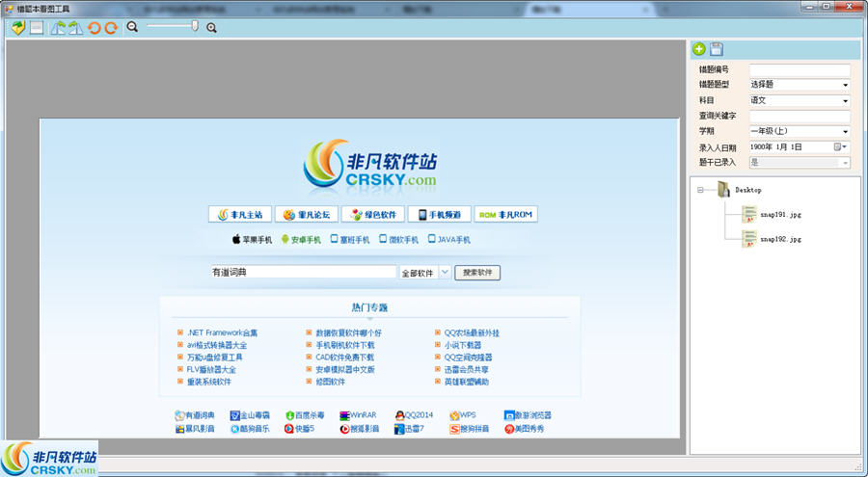This screenshot has width=868, height=477.
Task: Open the 录入日期 calendar picker arrow
Action: tap(840, 146)
